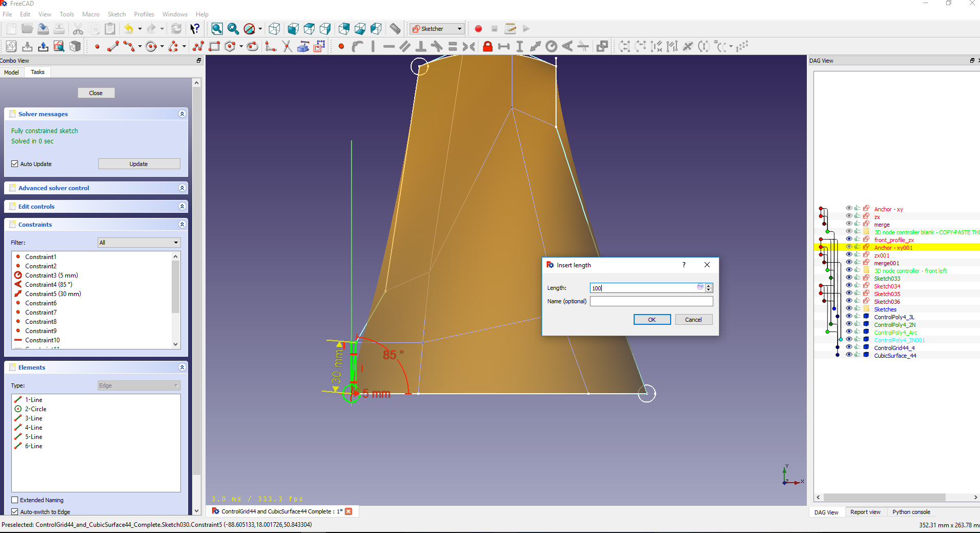
Task: Click the Undo arrow icon
Action: coord(128,29)
